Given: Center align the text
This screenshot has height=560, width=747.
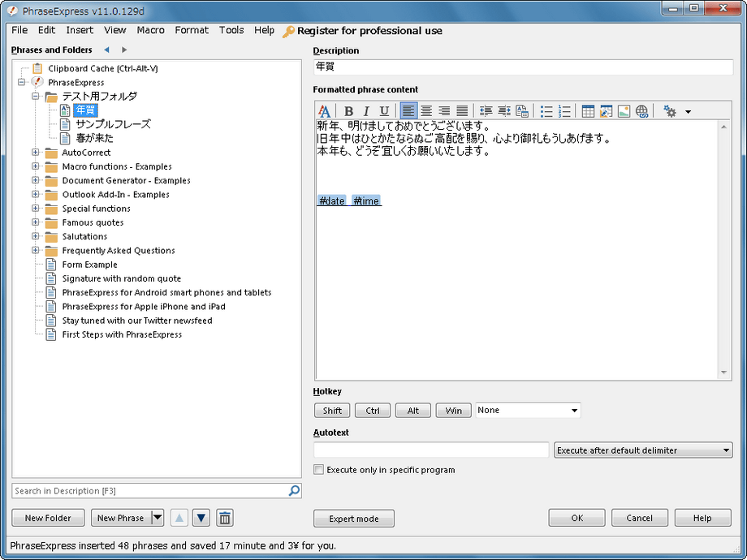Looking at the screenshot, I should (x=426, y=111).
